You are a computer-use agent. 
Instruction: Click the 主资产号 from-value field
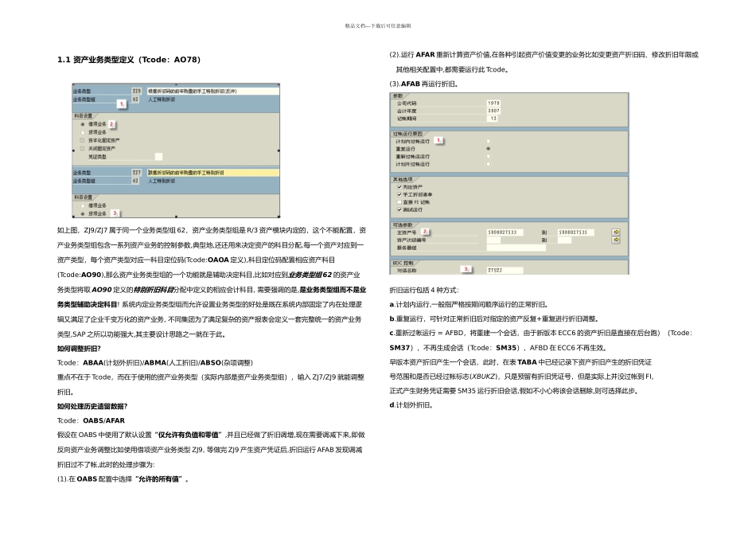(505, 232)
